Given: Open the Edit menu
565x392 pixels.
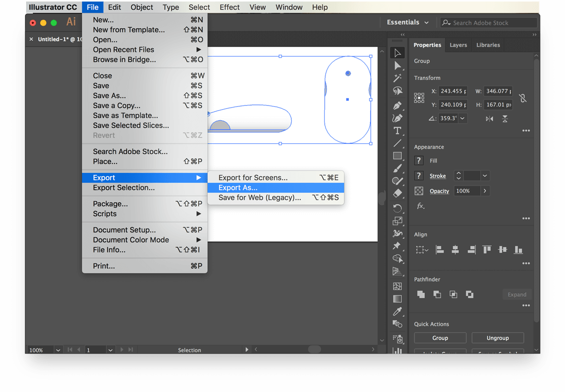Looking at the screenshot, I should pyautogui.click(x=114, y=7).
